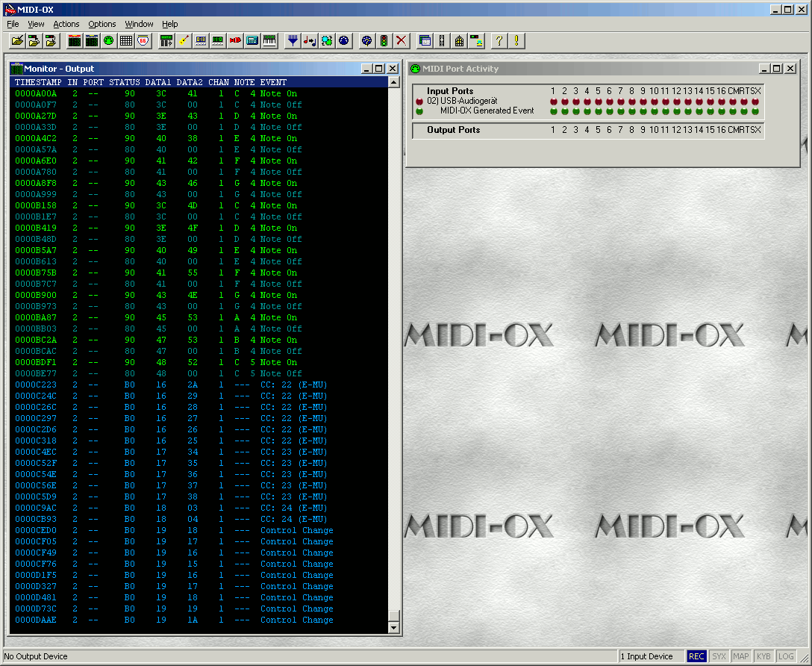This screenshot has width=812, height=666.
Task: Click the third folder icon in toolbar
Action: tap(51, 41)
